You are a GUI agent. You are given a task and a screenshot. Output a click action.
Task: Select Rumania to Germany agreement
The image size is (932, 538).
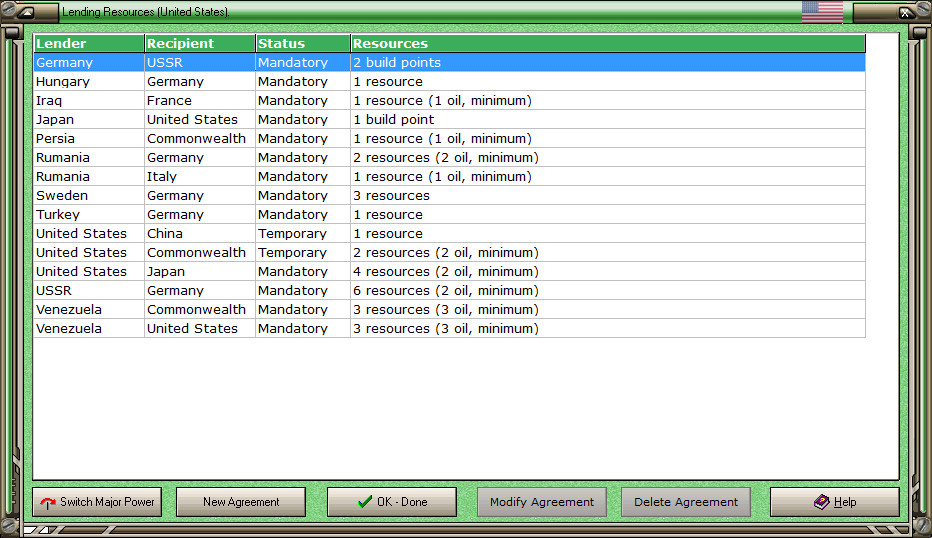click(x=449, y=158)
